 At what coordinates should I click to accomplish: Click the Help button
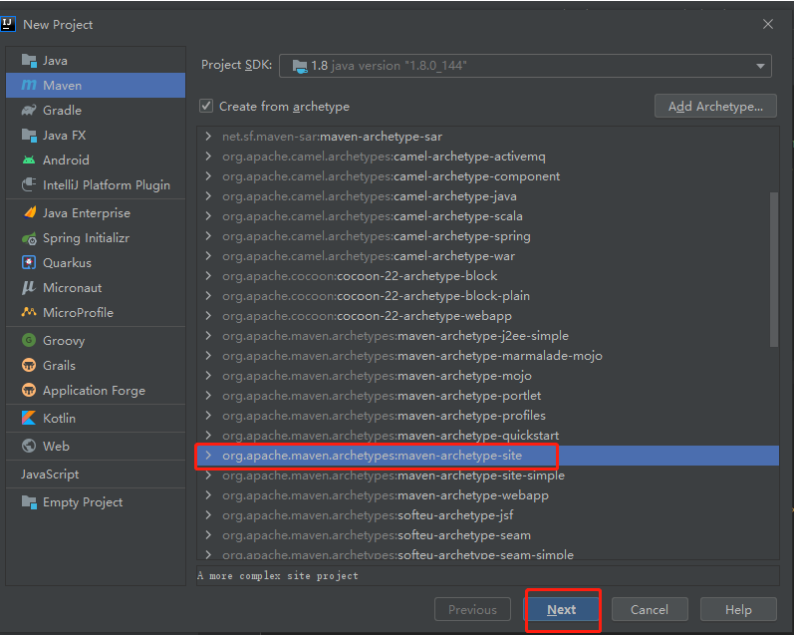(738, 609)
